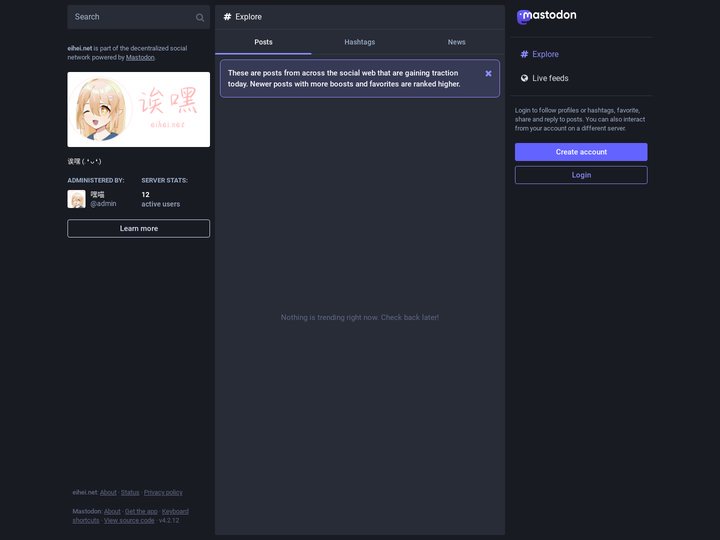Screen dimensions: 720x540
Task: Open the Mastodon link in server description
Action: tap(140, 57)
